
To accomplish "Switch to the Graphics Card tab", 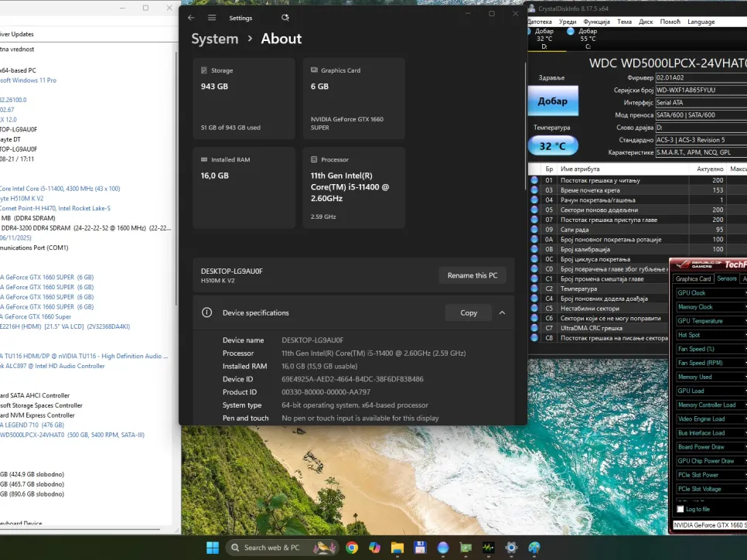I will pyautogui.click(x=693, y=278).
